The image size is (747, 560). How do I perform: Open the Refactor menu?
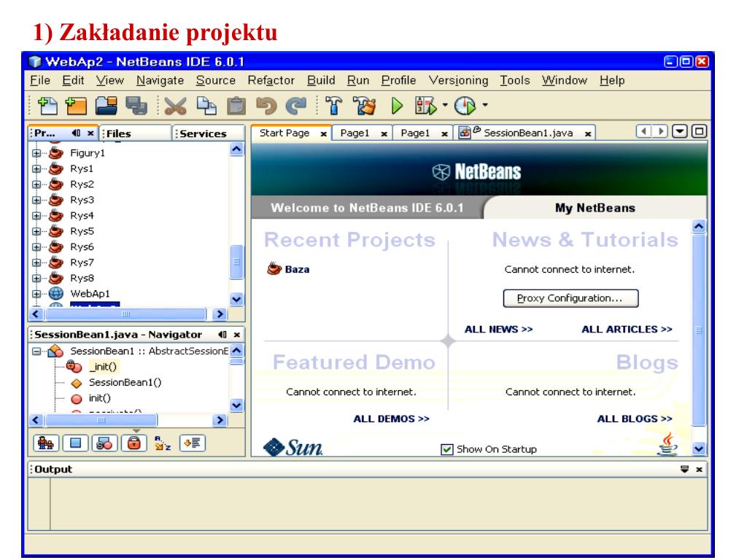(271, 80)
